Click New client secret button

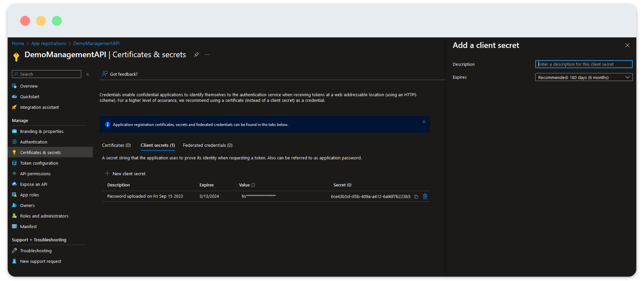tap(125, 174)
